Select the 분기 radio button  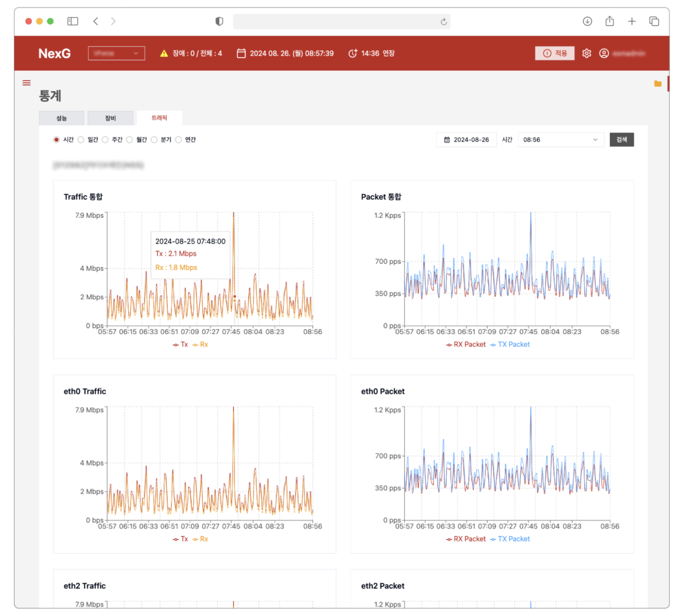click(x=154, y=140)
